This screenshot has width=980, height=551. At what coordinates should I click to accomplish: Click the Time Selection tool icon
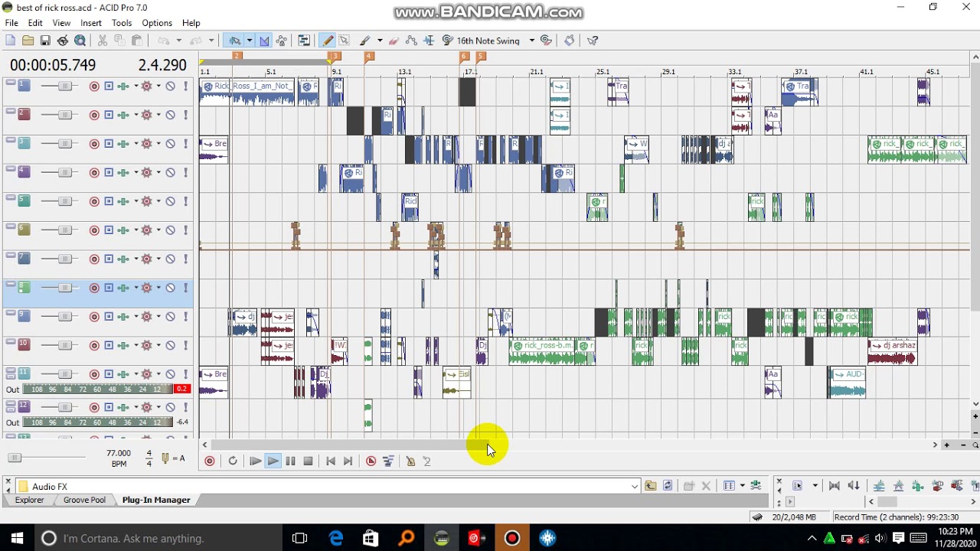[x=429, y=41]
